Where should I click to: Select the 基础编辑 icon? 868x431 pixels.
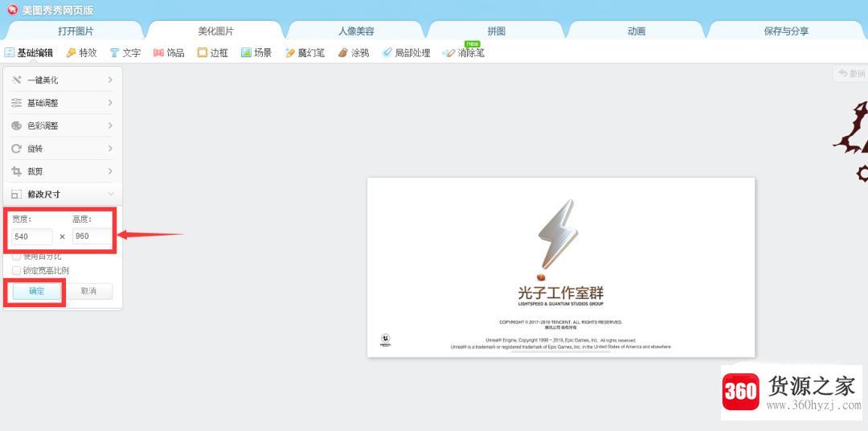[10, 53]
